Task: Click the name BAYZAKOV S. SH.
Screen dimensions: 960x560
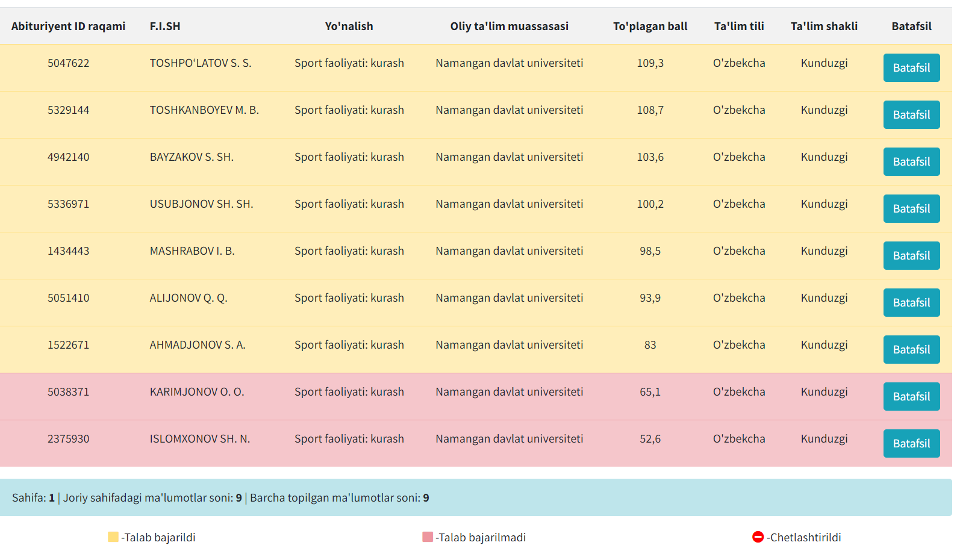Action: coord(192,157)
